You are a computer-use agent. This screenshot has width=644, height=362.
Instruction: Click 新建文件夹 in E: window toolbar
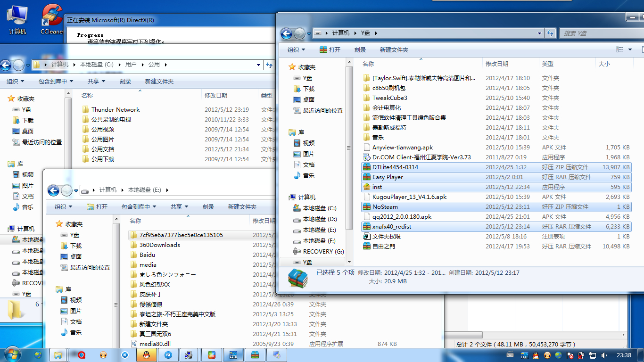[242, 207]
